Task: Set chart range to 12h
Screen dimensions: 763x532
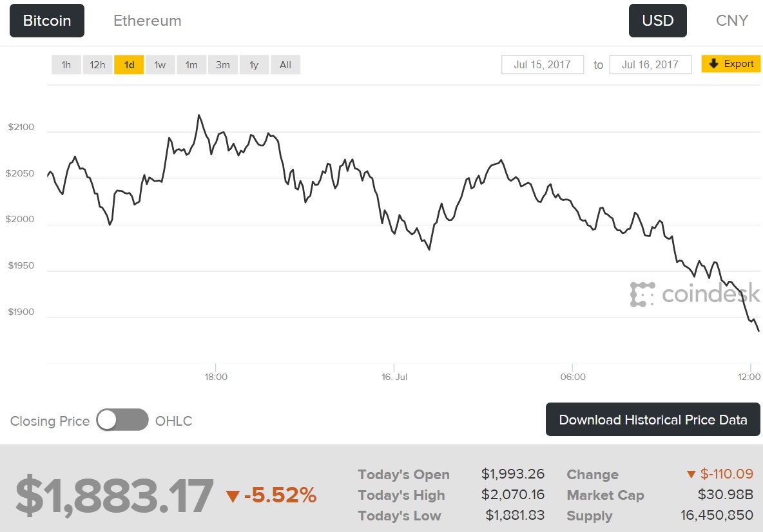Action: pyautogui.click(x=97, y=64)
